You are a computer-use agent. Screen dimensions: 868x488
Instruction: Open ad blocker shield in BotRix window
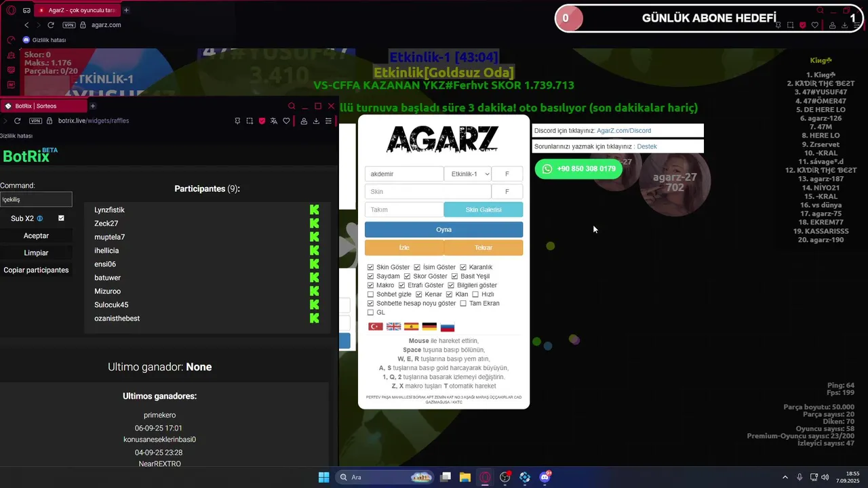[x=262, y=121]
